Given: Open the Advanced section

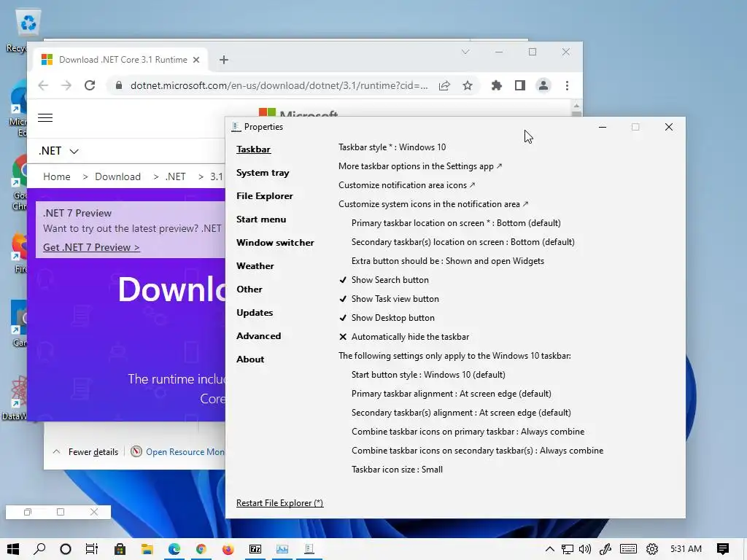Looking at the screenshot, I should [259, 336].
